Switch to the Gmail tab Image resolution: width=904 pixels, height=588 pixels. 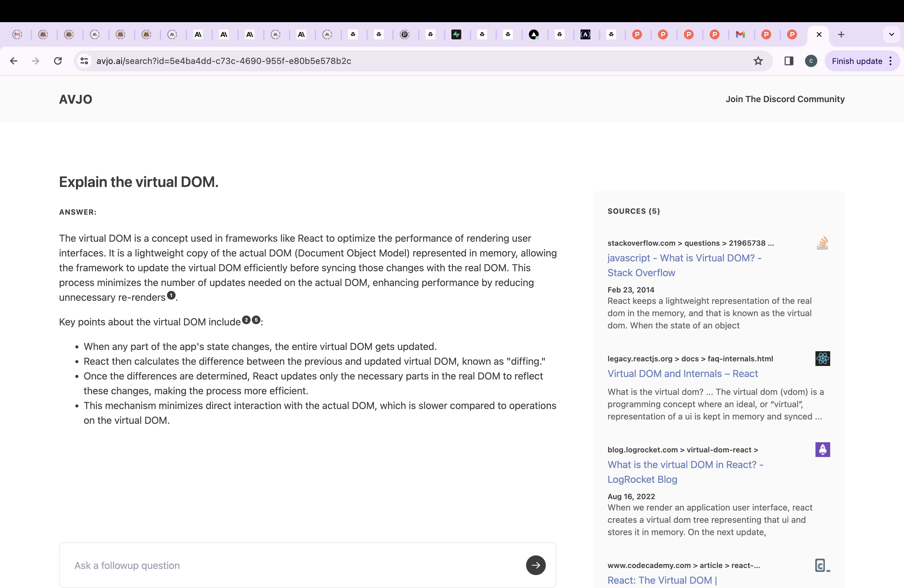(740, 34)
